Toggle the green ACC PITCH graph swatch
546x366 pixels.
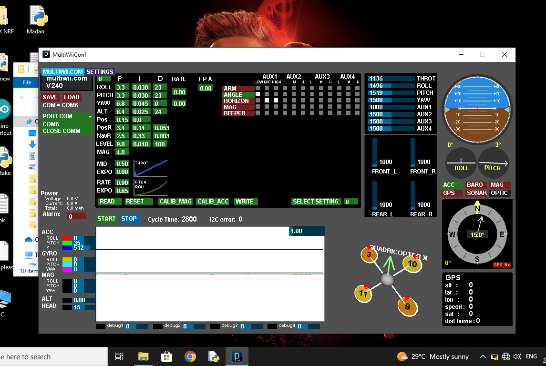pos(67,243)
